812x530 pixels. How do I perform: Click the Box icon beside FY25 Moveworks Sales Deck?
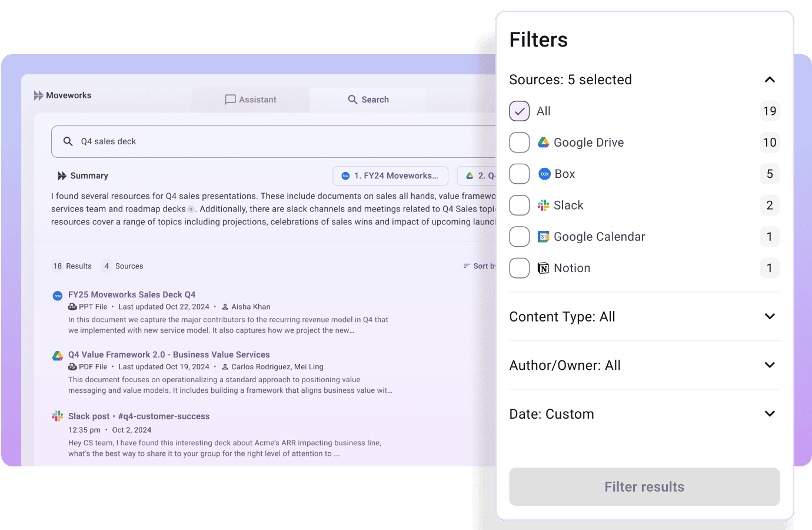(57, 296)
